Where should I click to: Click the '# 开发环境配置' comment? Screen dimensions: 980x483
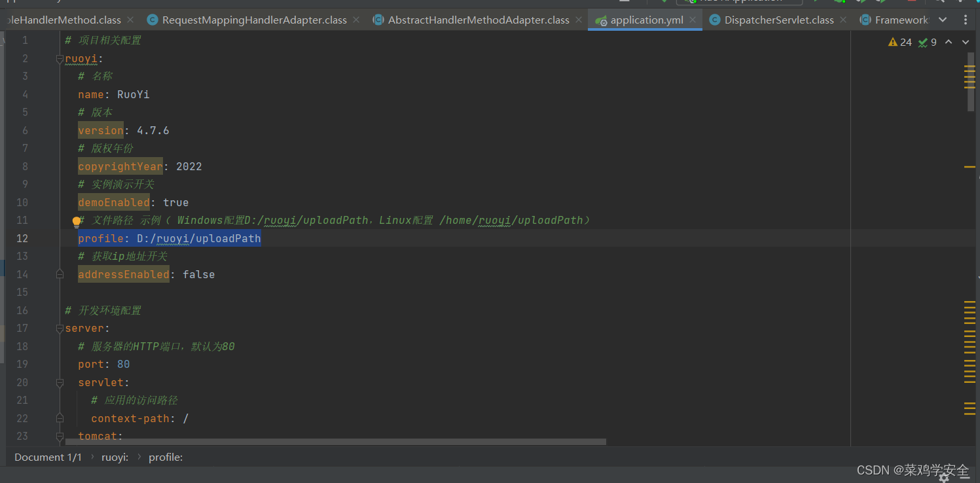click(x=103, y=310)
